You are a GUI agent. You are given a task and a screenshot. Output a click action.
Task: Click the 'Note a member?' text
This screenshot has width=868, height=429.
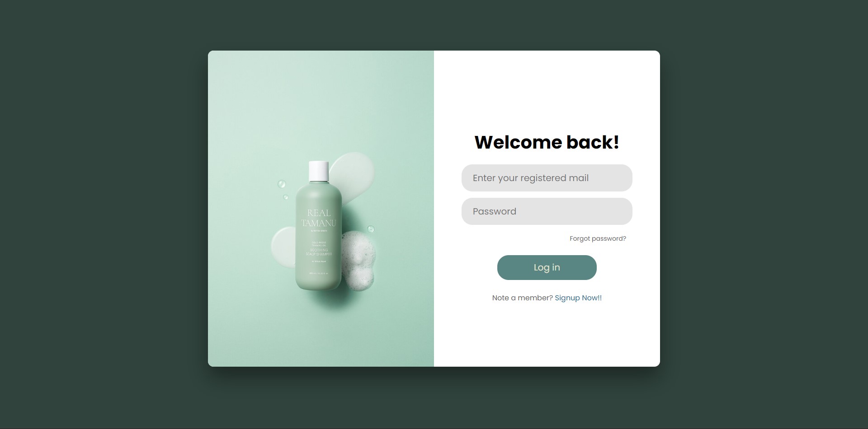pos(522,298)
